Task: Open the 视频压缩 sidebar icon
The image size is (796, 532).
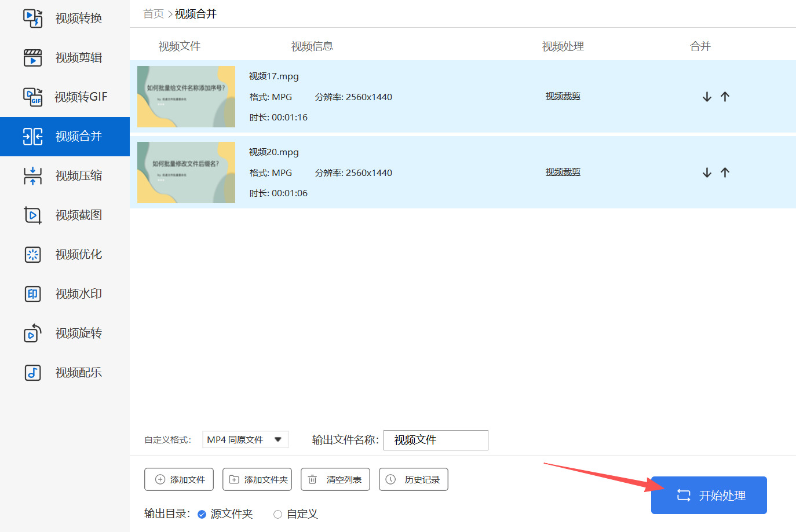Action: 32,175
